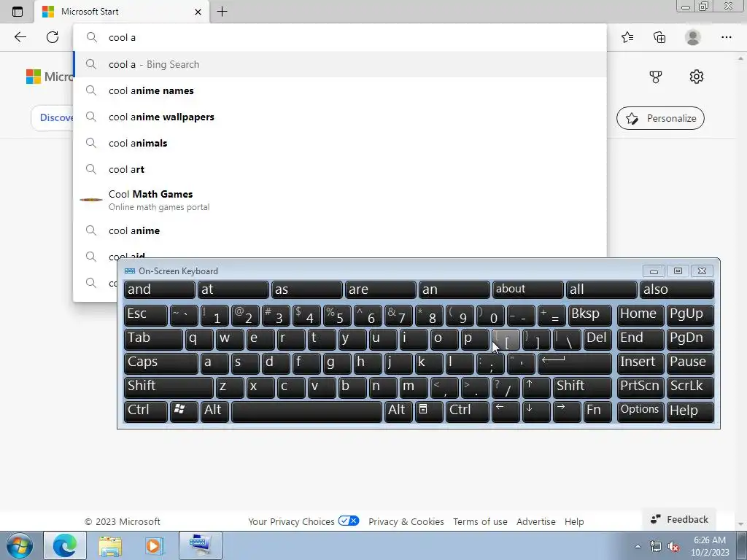Image resolution: width=747 pixels, height=560 pixels.
Task: Click the On-Screen Keyboard taskbar icon
Action: pyautogui.click(x=200, y=545)
